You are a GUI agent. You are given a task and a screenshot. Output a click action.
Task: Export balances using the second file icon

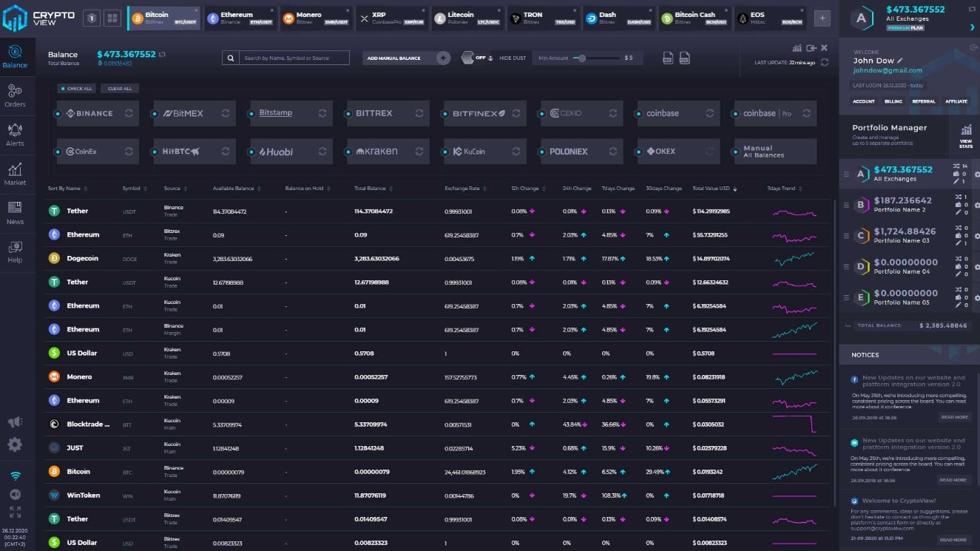pyautogui.click(x=685, y=58)
